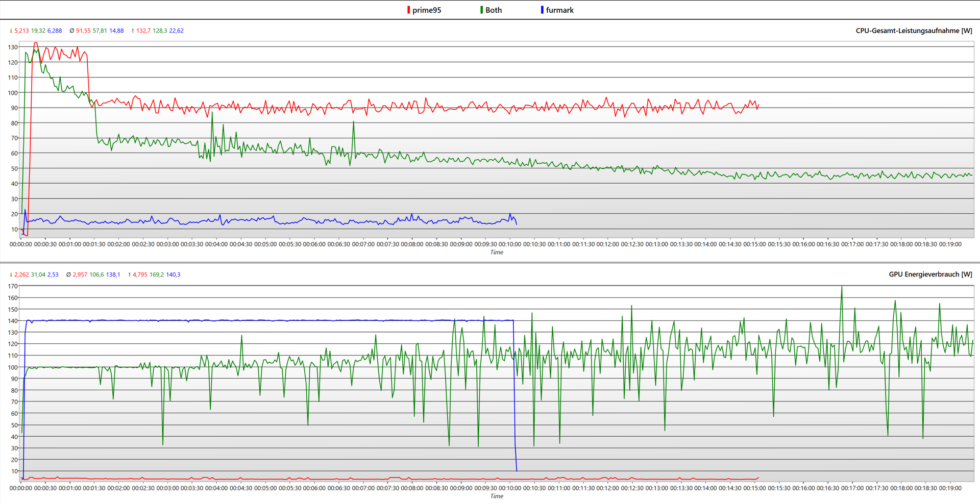The height and width of the screenshot is (503, 980).
Task: Click prime95 maximum value 132,7 in CPU chart
Action: pos(143,31)
